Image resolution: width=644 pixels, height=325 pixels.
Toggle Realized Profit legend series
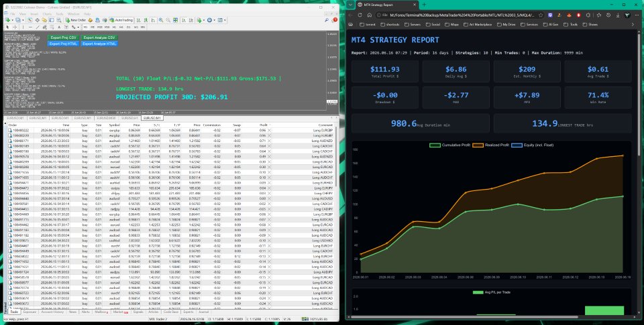click(491, 145)
